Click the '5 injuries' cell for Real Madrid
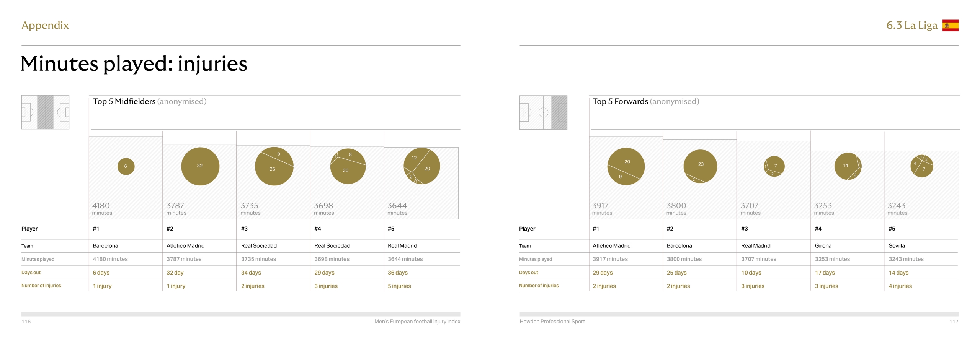This screenshot has width=980, height=346. click(x=399, y=286)
